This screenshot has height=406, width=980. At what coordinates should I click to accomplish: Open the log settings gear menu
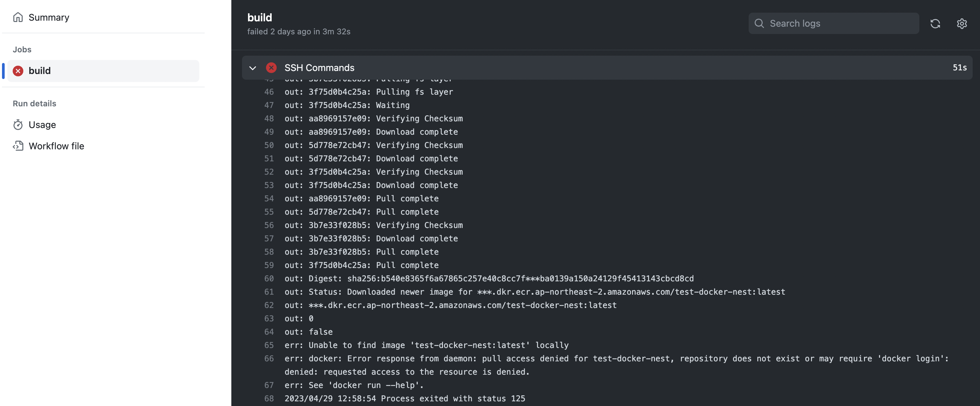pyautogui.click(x=961, y=24)
